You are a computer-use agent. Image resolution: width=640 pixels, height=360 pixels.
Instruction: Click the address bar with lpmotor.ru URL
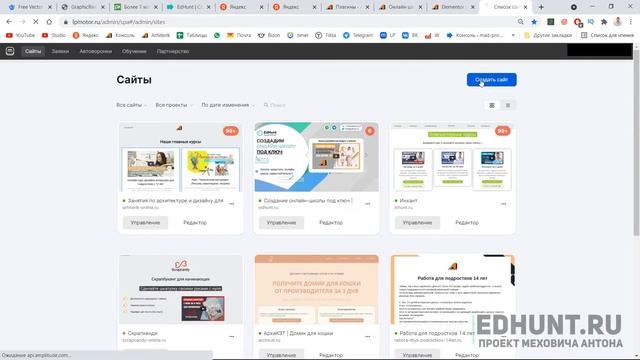click(x=286, y=22)
